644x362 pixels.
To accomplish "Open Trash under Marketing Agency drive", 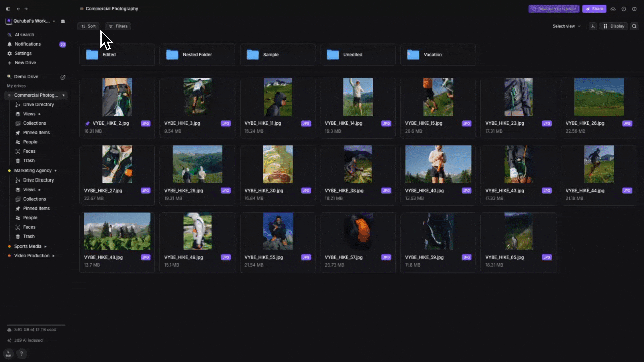I will coord(29,236).
